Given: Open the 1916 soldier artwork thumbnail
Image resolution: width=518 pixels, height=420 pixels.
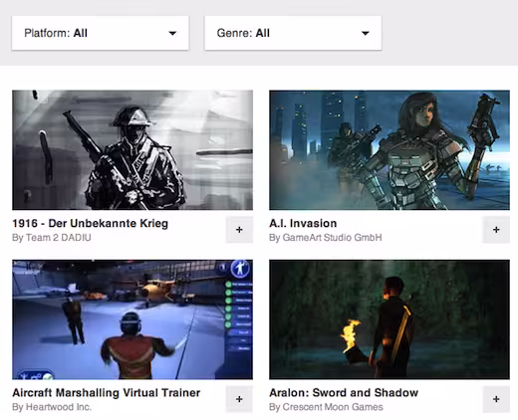Looking at the screenshot, I should pyautogui.click(x=132, y=150).
